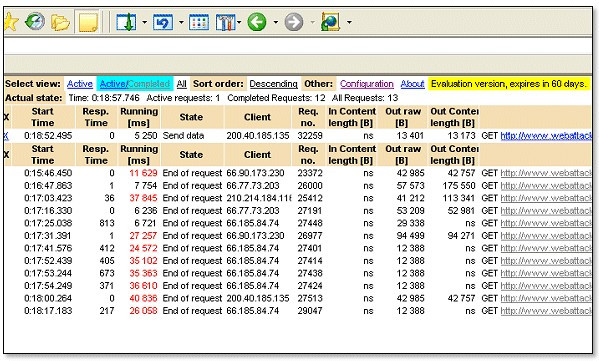Open dropdown arrow beside globe map icon
The image size is (599, 361).
coord(349,22)
